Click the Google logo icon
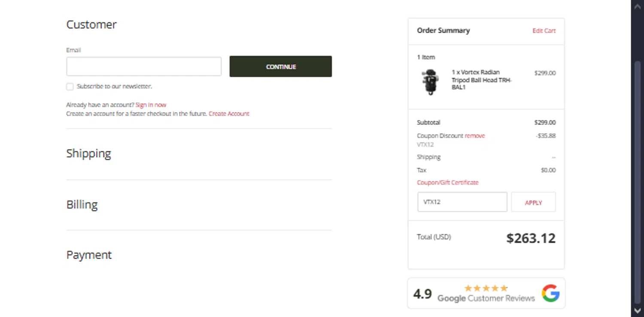Screen dimensions: 644x317 click(550, 293)
